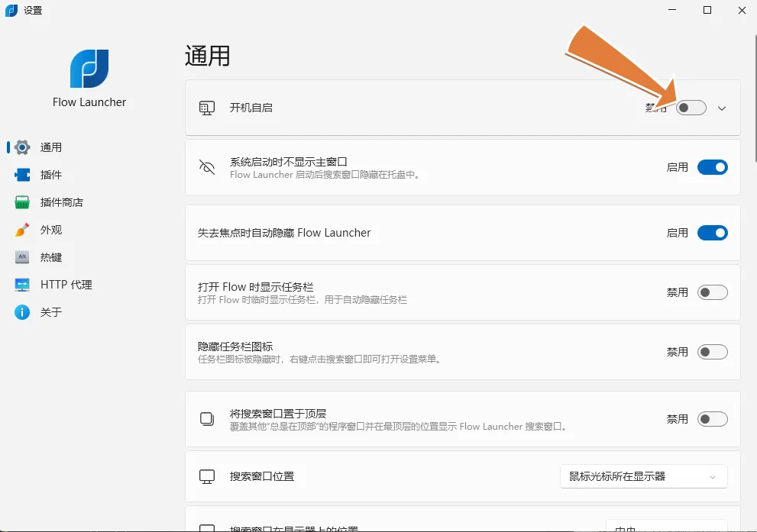Click 设置 window title text

pos(33,10)
